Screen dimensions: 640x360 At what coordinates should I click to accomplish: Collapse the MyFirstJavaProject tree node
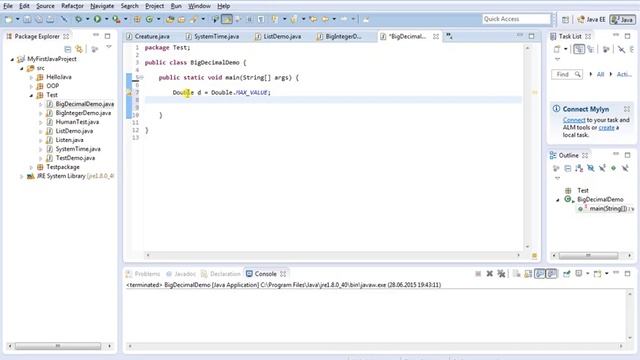[12, 59]
